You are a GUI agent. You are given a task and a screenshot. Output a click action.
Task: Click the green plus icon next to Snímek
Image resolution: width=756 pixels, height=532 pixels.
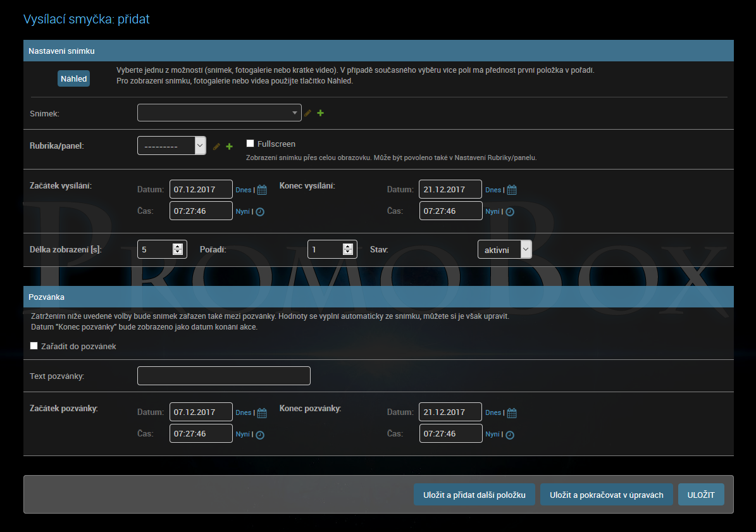(320, 113)
